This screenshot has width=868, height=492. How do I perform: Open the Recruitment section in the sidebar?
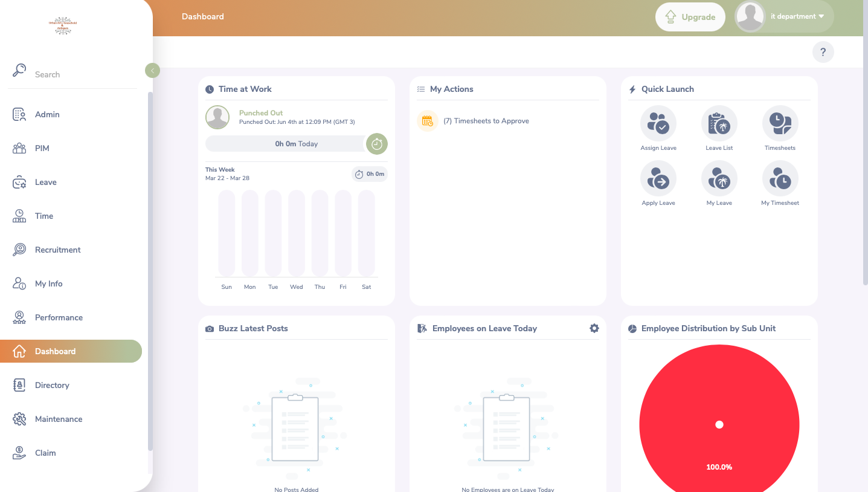[57, 250]
